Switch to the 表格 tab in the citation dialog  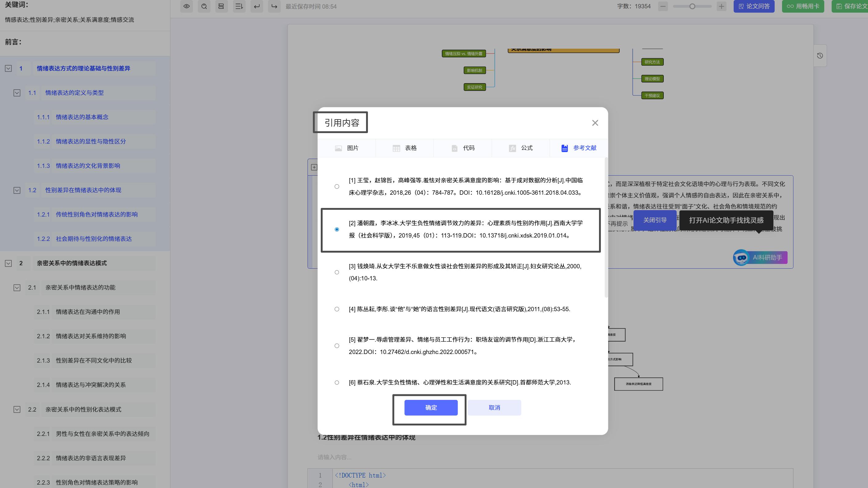(x=404, y=148)
